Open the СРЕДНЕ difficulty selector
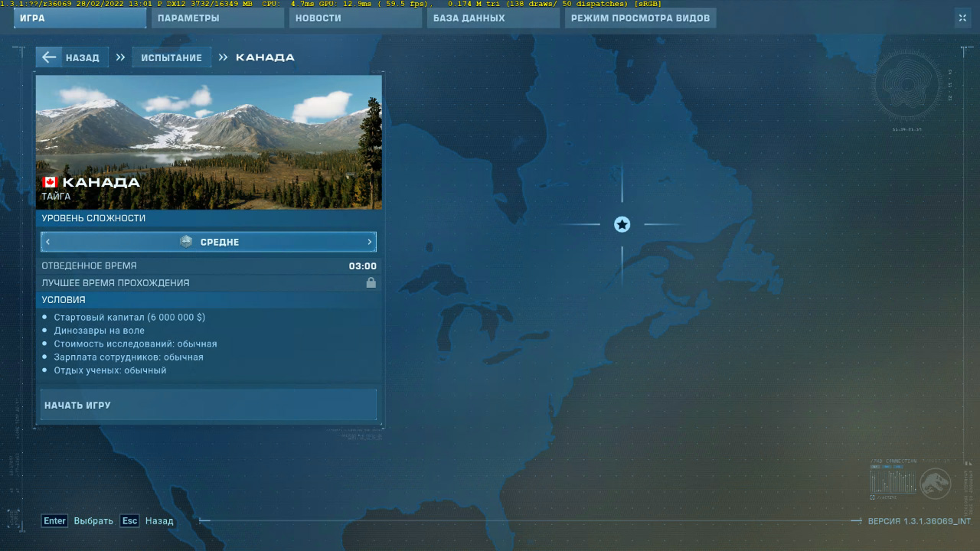This screenshot has height=551, width=980. tap(219, 242)
